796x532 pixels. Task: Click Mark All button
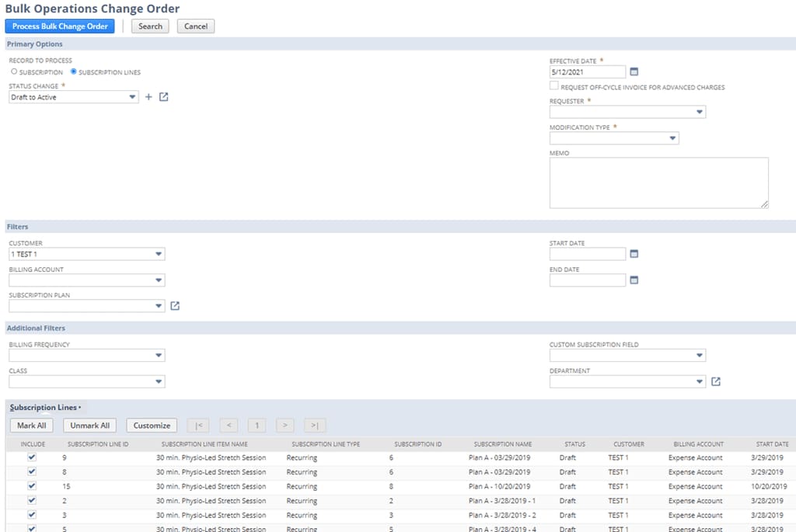coord(31,426)
